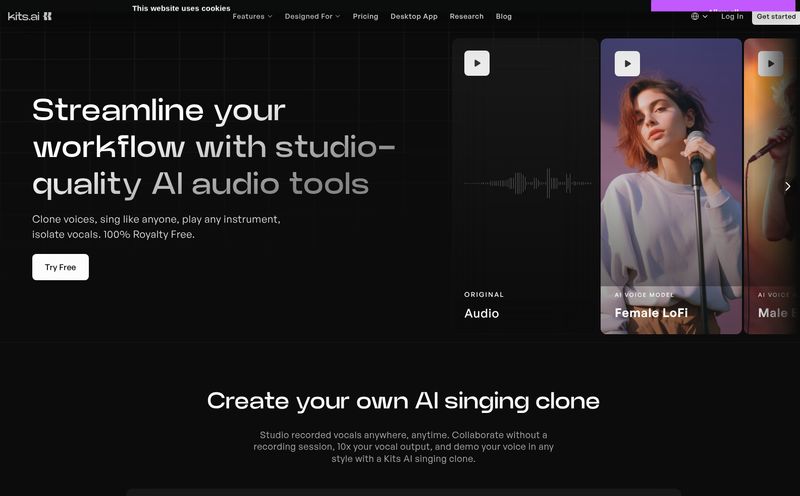This screenshot has height=496, width=800.
Task: Show next voice model with the arrow
Action: [x=787, y=186]
